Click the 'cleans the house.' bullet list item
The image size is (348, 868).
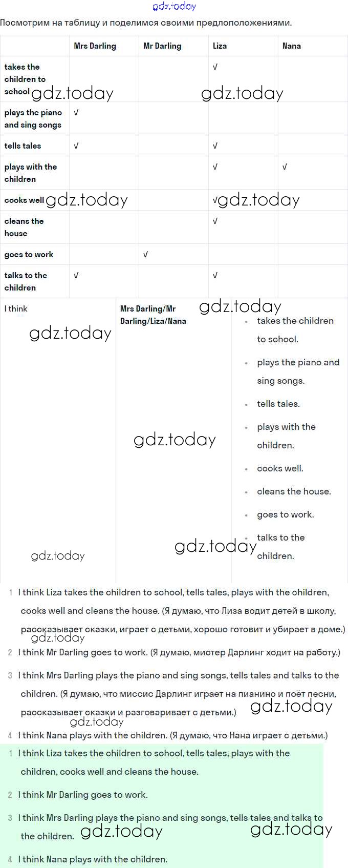tap(294, 491)
